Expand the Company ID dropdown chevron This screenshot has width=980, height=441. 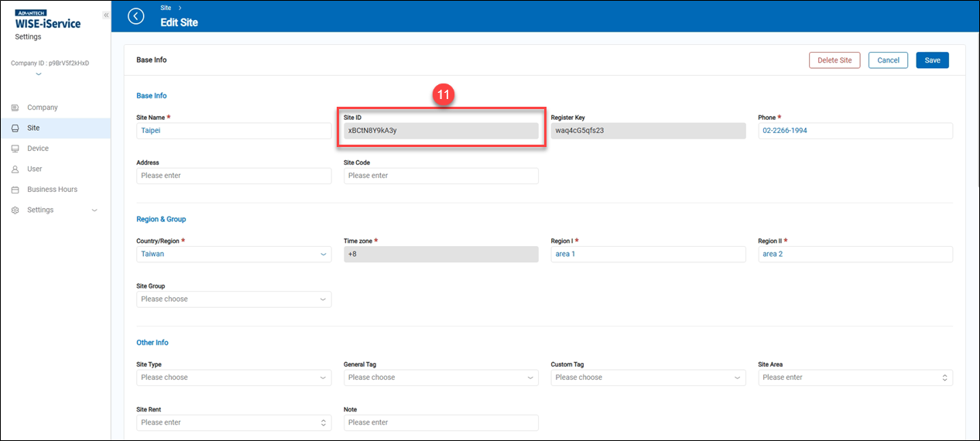39,74
